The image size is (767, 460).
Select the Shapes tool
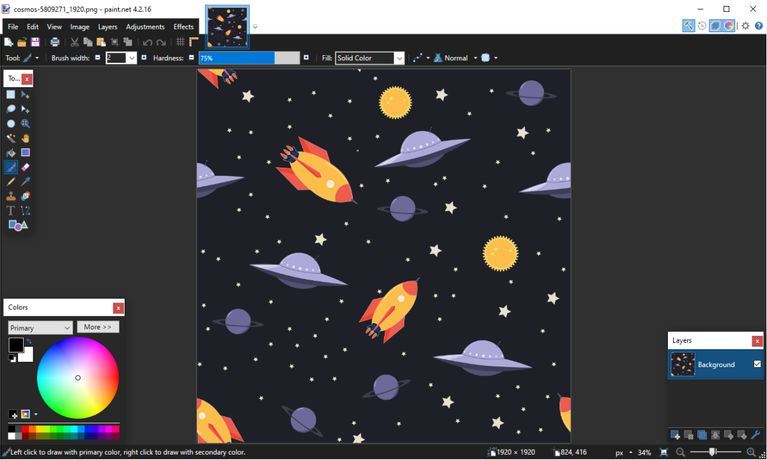(16, 226)
